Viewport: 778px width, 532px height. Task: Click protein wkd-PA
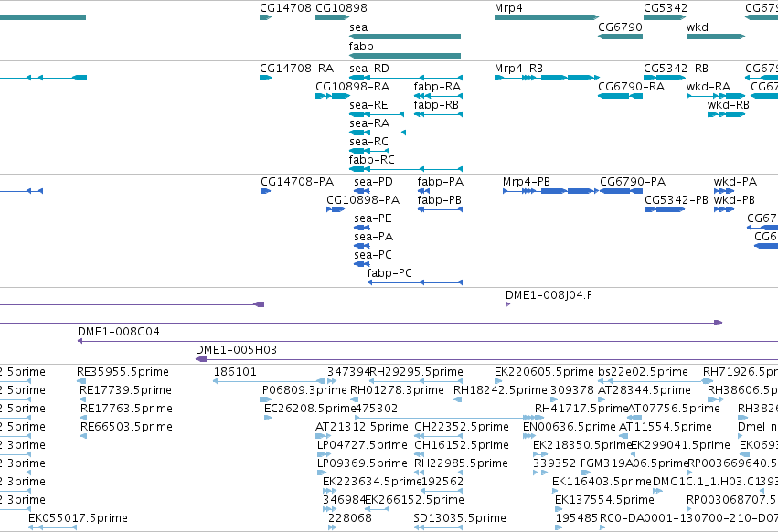(x=735, y=182)
